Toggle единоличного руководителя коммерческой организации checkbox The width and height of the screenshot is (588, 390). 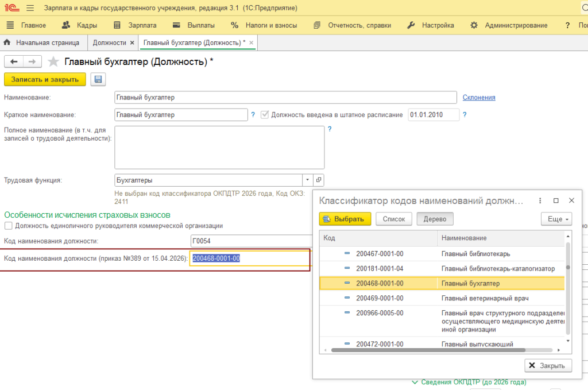click(8, 226)
